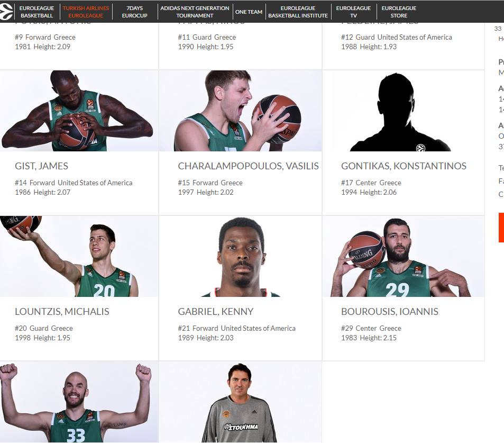
Task: Open Adidas Next Generation Tournament
Action: pos(195,12)
